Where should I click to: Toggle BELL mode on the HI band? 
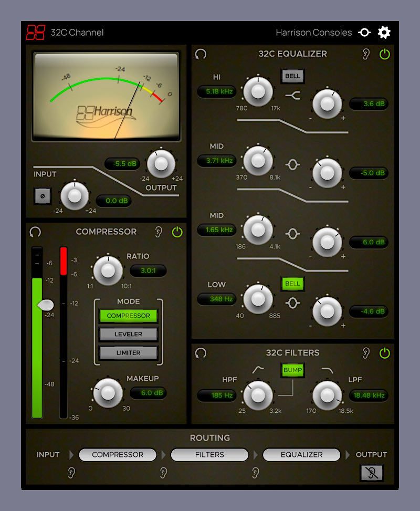292,76
